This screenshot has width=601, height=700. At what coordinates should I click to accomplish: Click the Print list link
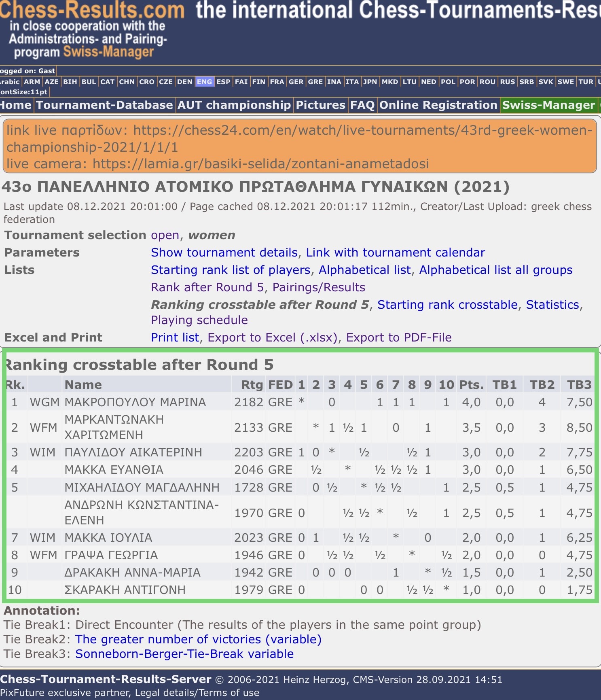(x=175, y=337)
